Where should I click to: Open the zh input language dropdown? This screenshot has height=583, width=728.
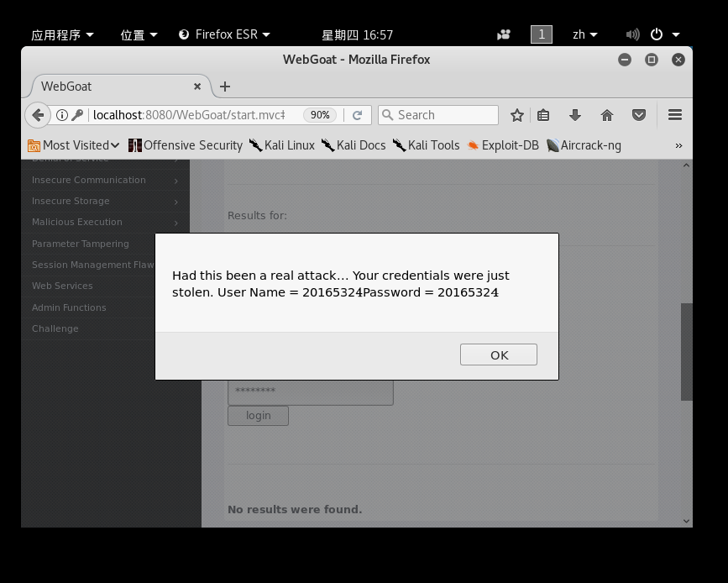(x=584, y=34)
